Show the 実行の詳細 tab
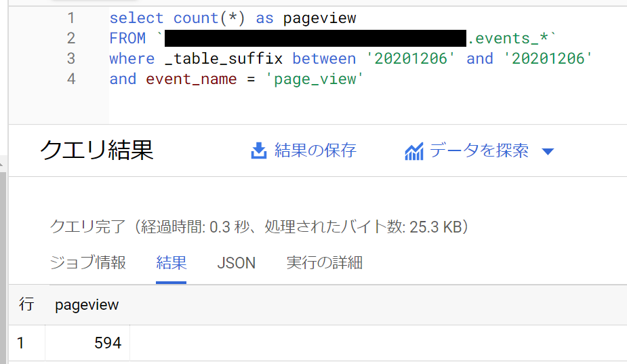This screenshot has height=364, width=627. click(324, 262)
